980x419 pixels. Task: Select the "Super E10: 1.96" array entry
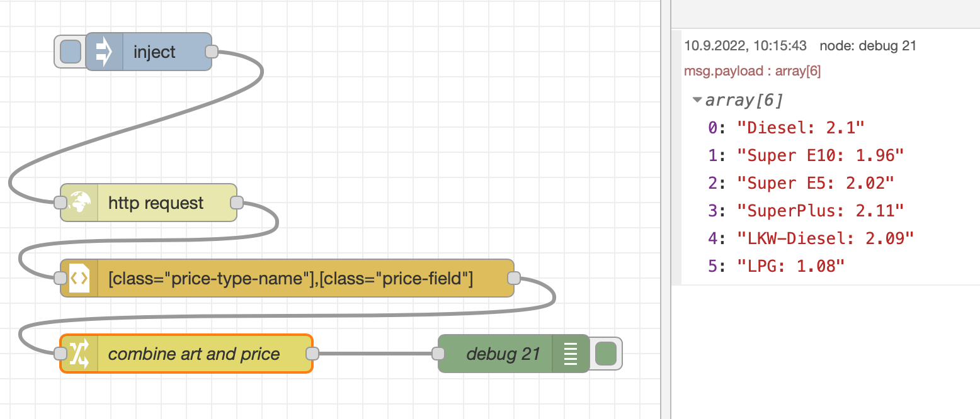pyautogui.click(x=821, y=155)
